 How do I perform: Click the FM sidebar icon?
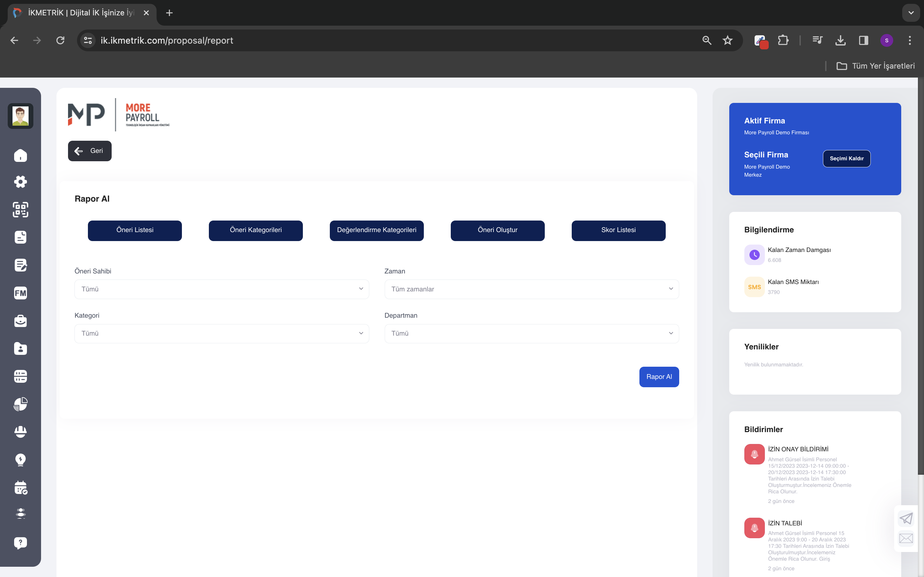[20, 293]
